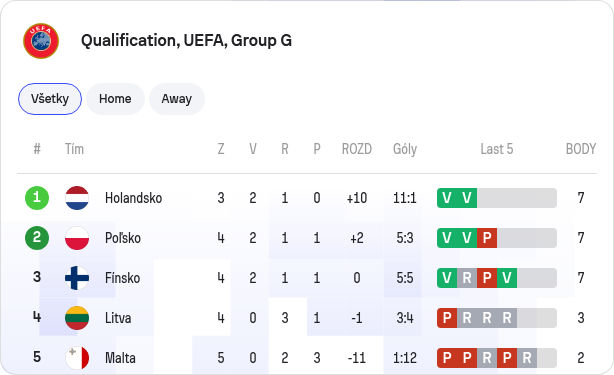614x375 pixels.
Task: Click green rank 1 badge
Action: click(37, 198)
